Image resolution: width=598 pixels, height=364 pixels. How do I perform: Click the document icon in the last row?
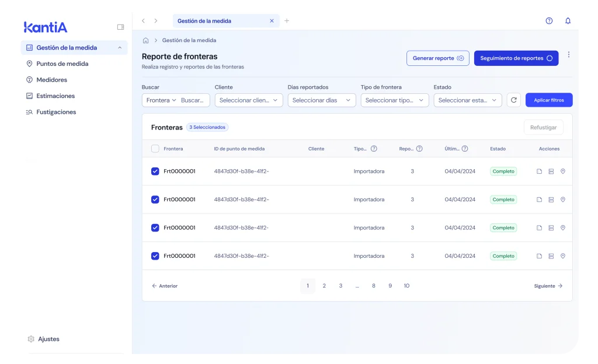pos(539,256)
